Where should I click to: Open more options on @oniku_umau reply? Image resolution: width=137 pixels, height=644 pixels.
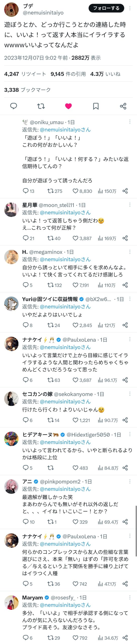(x=130, y=122)
